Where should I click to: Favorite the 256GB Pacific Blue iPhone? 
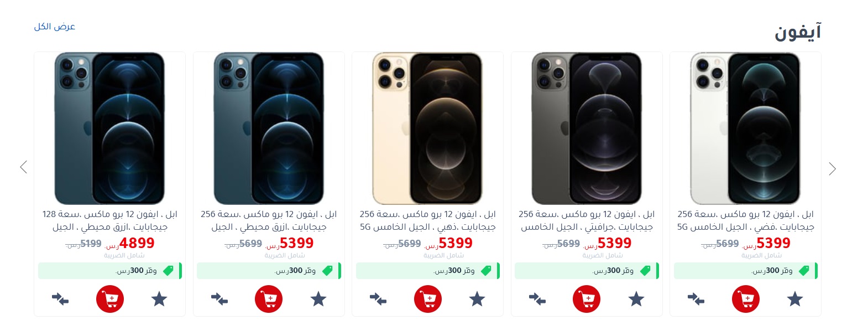[x=318, y=299]
